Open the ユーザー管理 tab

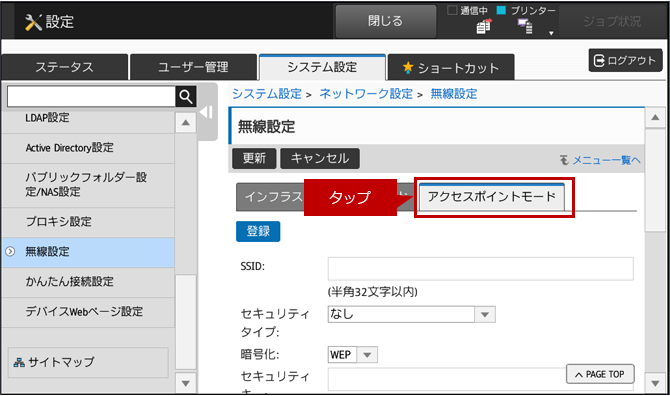[x=194, y=67]
